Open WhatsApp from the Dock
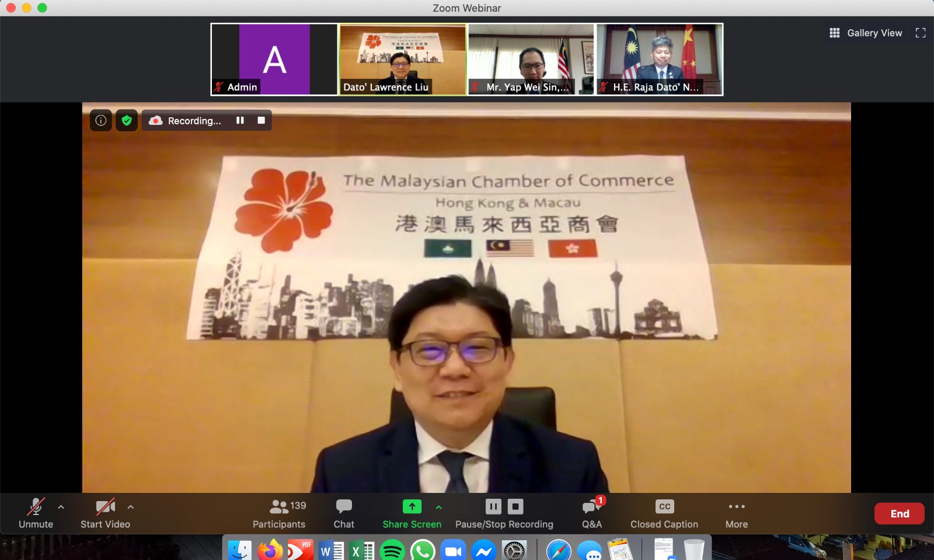Image resolution: width=934 pixels, height=560 pixels. tap(423, 550)
